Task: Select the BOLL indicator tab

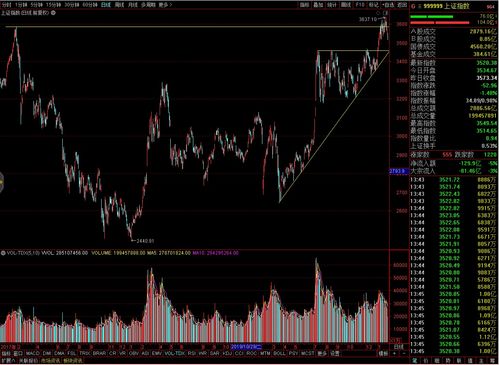Action: click(x=279, y=353)
